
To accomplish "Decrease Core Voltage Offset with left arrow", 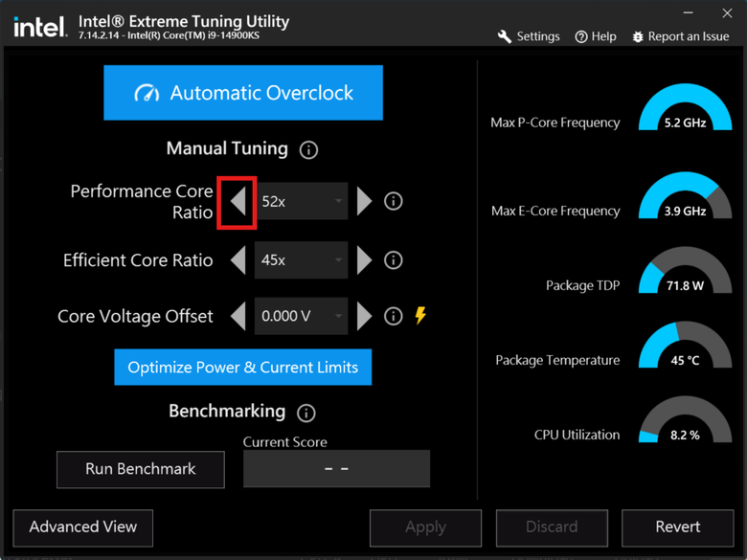I will (x=238, y=316).
